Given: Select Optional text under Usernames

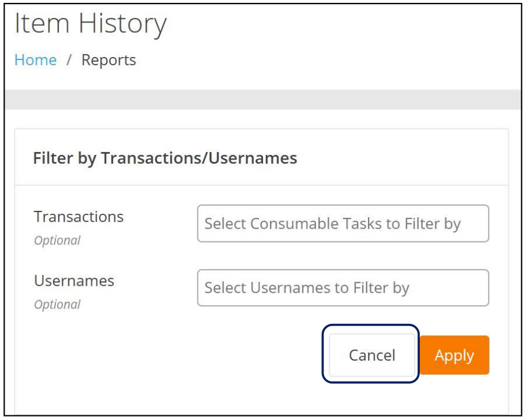Looking at the screenshot, I should point(57,304).
